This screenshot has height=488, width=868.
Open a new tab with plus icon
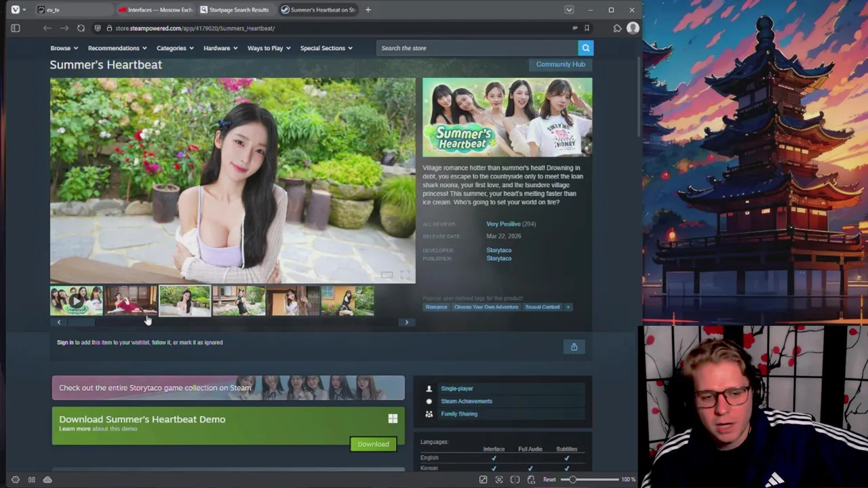tap(368, 9)
